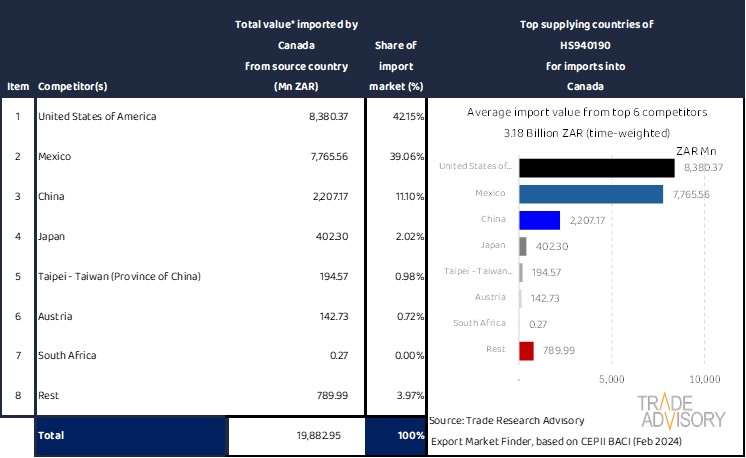746x458 pixels.
Task: Click the Trade Advisory logo
Action: click(683, 412)
